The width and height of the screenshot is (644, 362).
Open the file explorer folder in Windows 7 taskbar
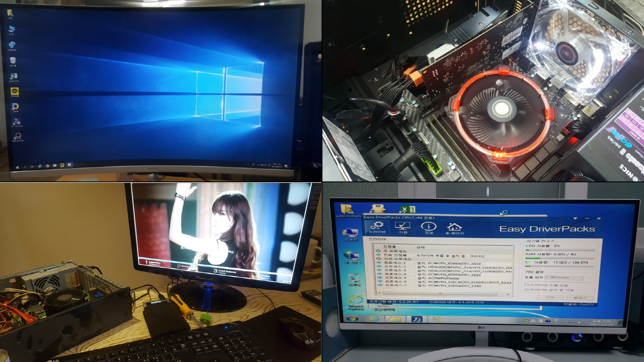pyautogui.click(x=395, y=319)
